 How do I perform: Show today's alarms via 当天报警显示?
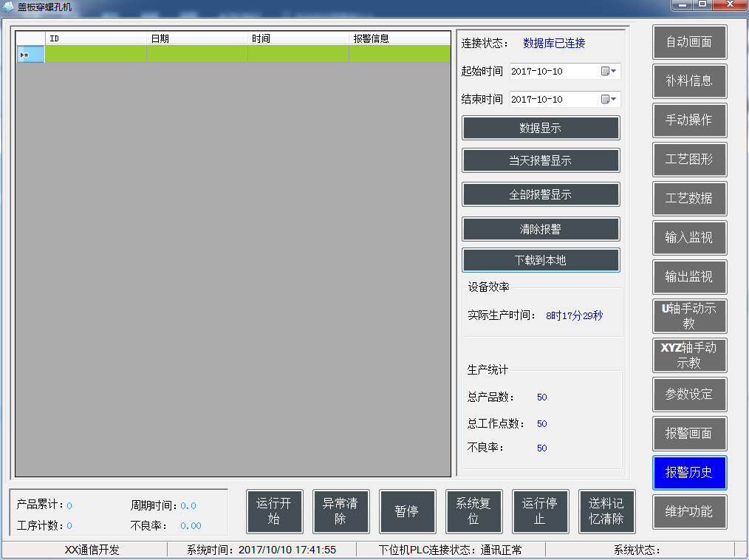click(541, 161)
